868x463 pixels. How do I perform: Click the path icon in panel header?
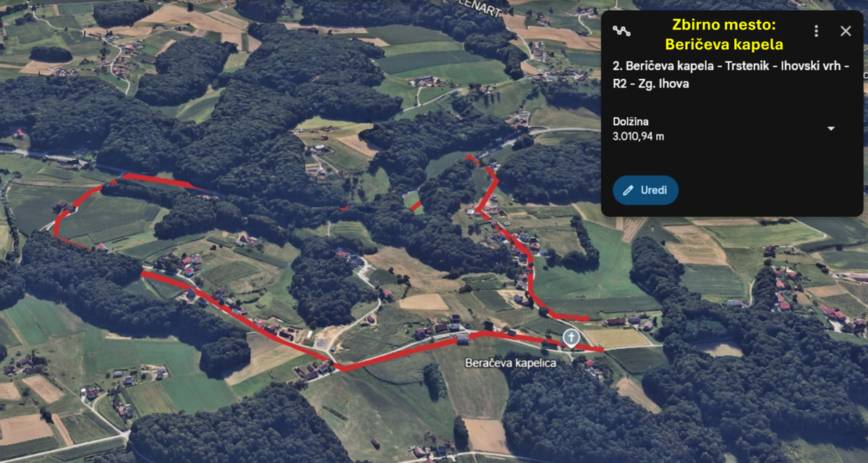(x=621, y=31)
